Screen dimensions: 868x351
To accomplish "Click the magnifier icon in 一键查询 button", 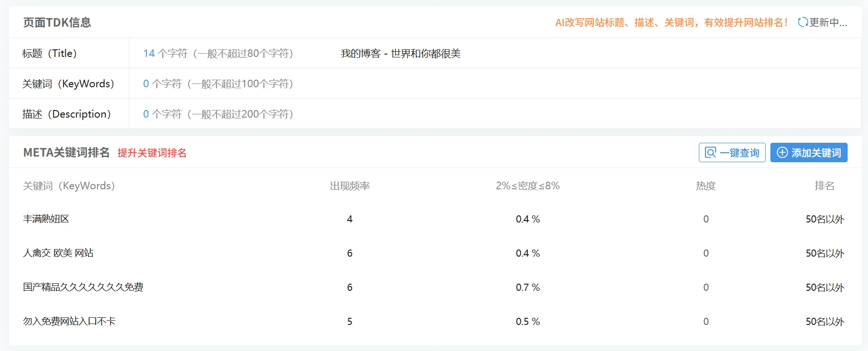I will point(710,153).
